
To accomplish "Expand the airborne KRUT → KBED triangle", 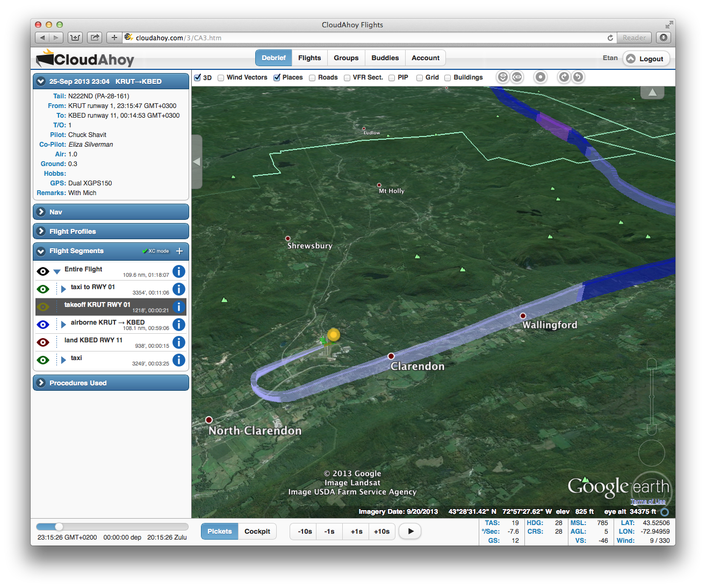I will [x=63, y=325].
